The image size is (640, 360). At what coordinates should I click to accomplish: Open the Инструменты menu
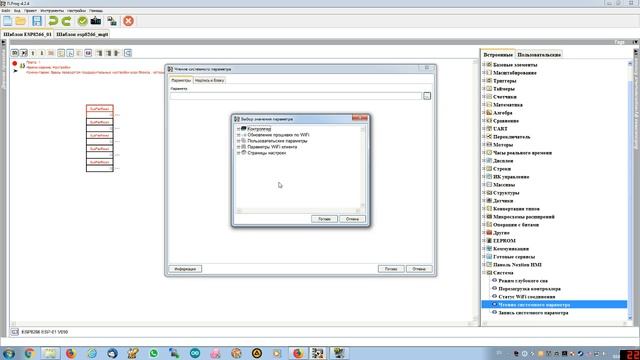pyautogui.click(x=52, y=11)
